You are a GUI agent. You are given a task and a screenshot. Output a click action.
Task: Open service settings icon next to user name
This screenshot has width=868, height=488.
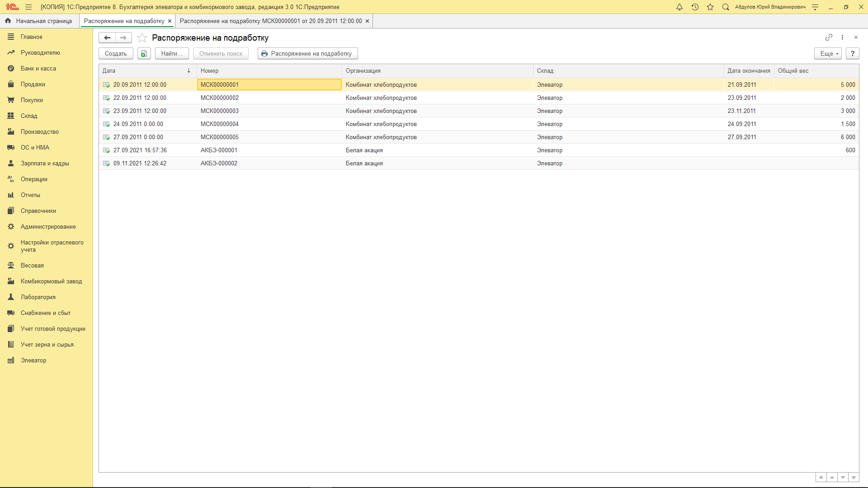[815, 7]
